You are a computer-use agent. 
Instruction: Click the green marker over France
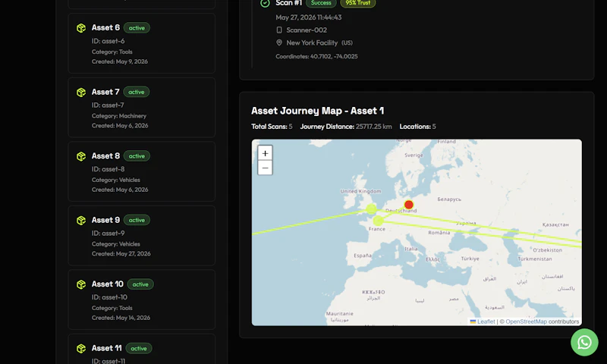pyautogui.click(x=378, y=221)
